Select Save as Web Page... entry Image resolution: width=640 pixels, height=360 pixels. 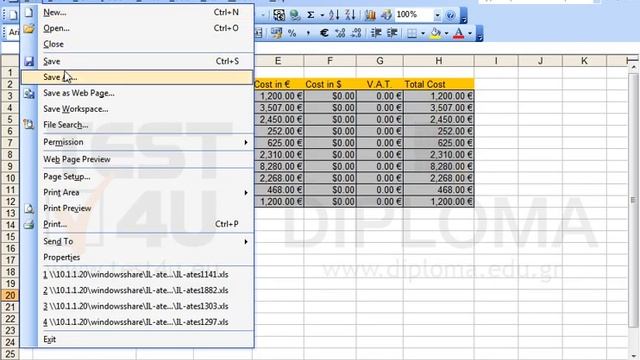[x=137, y=93]
